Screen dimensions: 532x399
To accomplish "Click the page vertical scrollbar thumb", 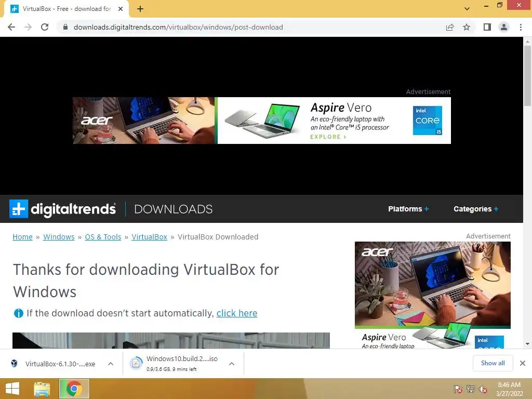I will coord(527,75).
